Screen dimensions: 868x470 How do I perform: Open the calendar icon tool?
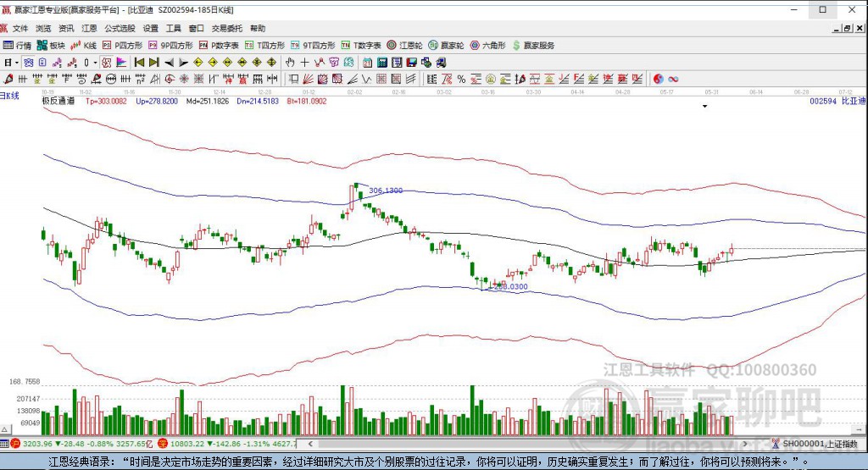(368, 63)
